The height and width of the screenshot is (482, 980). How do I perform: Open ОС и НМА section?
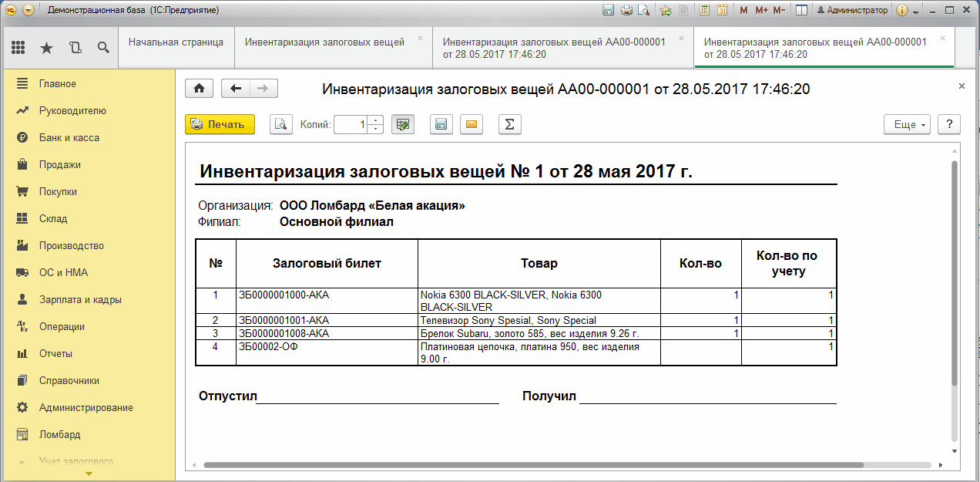(88, 272)
